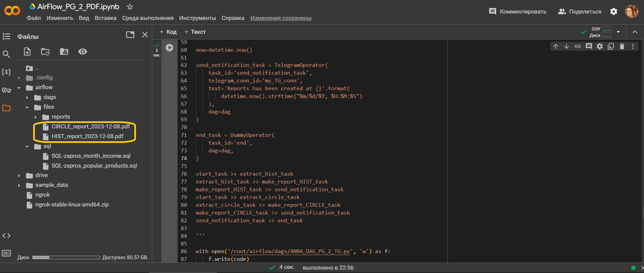Image resolution: width=644 pixels, height=273 pixels.
Task: Click the upload file icon
Action: tap(27, 51)
